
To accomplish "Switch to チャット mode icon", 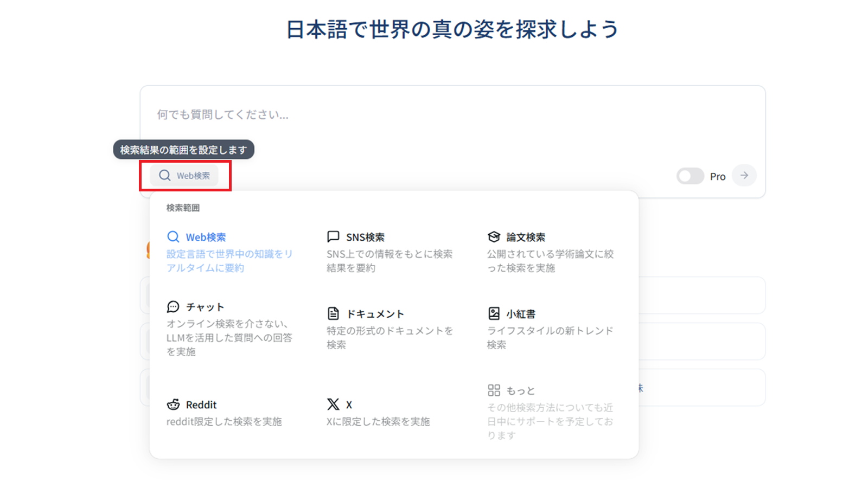I will tap(173, 307).
